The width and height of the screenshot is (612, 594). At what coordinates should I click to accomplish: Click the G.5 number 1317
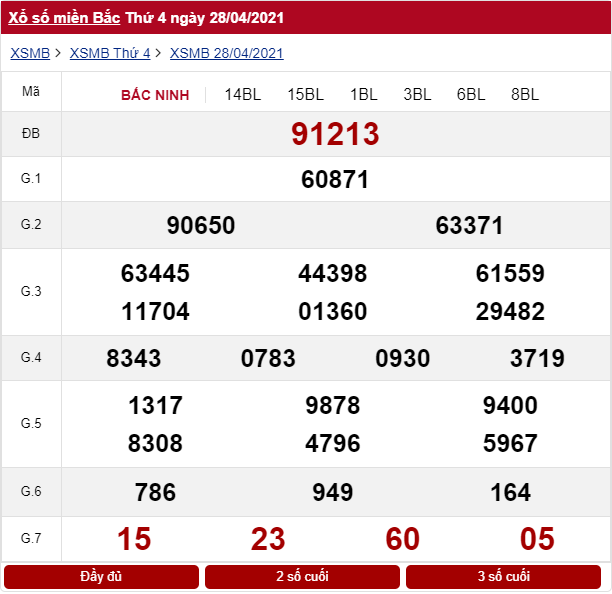tap(155, 405)
